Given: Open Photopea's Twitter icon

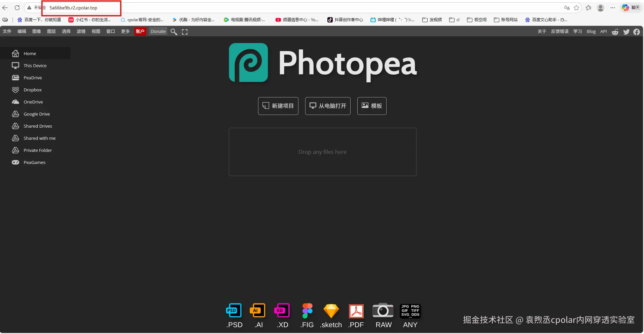Looking at the screenshot, I should pyautogui.click(x=626, y=32).
